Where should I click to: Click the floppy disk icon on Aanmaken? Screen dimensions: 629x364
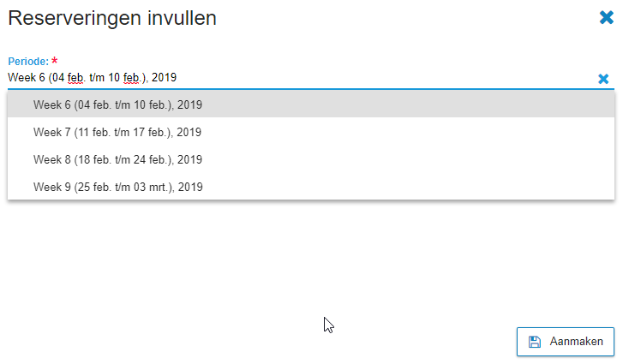(x=535, y=342)
